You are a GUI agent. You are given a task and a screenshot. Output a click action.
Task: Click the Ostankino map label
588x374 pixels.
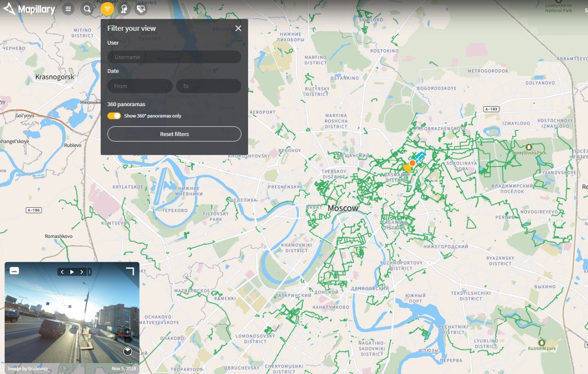pyautogui.click(x=345, y=78)
